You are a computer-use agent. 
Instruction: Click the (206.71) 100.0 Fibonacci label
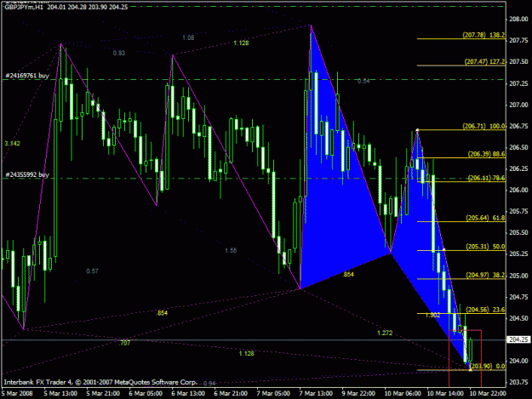(483, 126)
